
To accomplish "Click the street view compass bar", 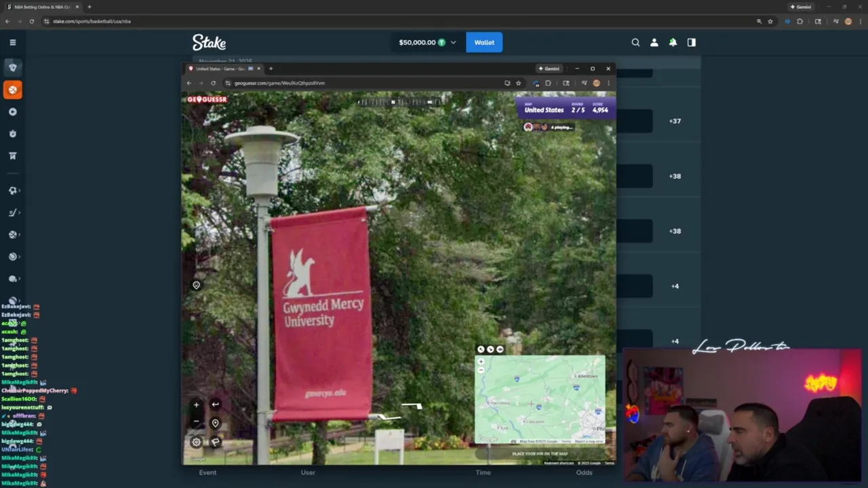I will pos(400,102).
